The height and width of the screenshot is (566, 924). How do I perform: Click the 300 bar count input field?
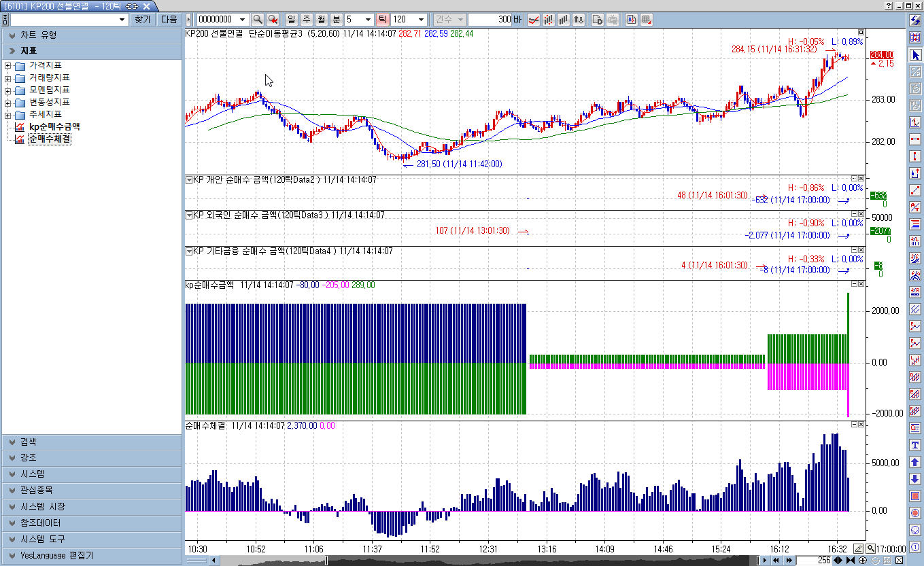pos(490,20)
